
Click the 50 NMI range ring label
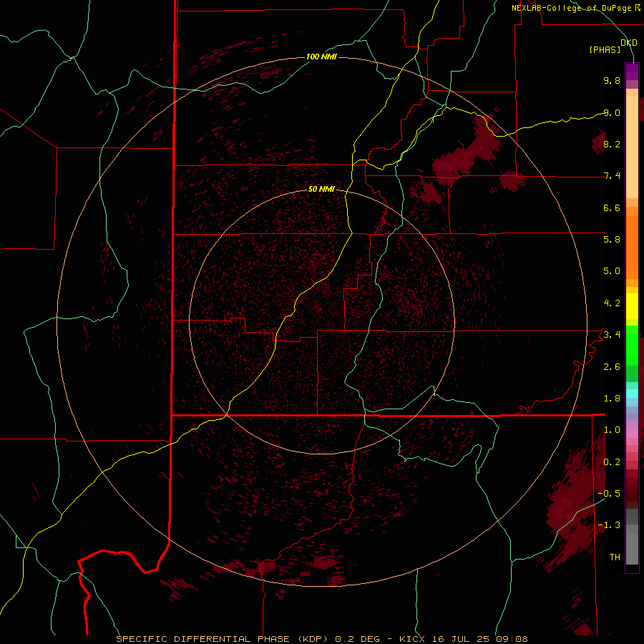[321, 189]
